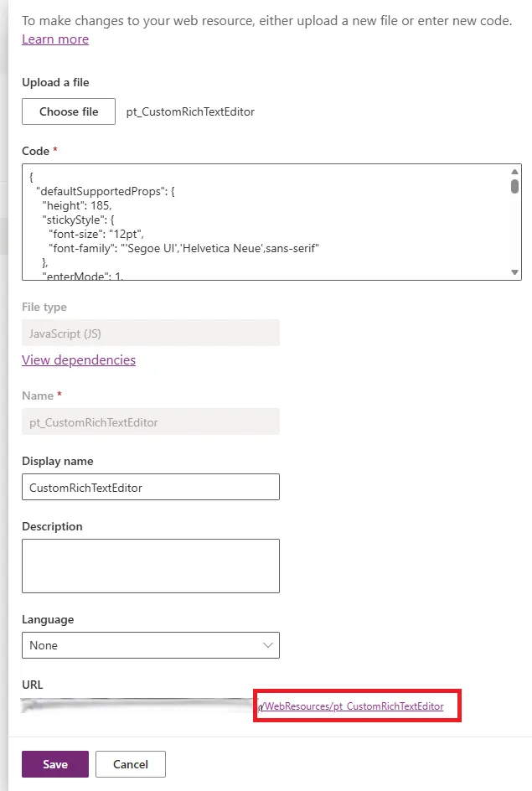Click the chevron on the Language dropdown

tap(267, 645)
